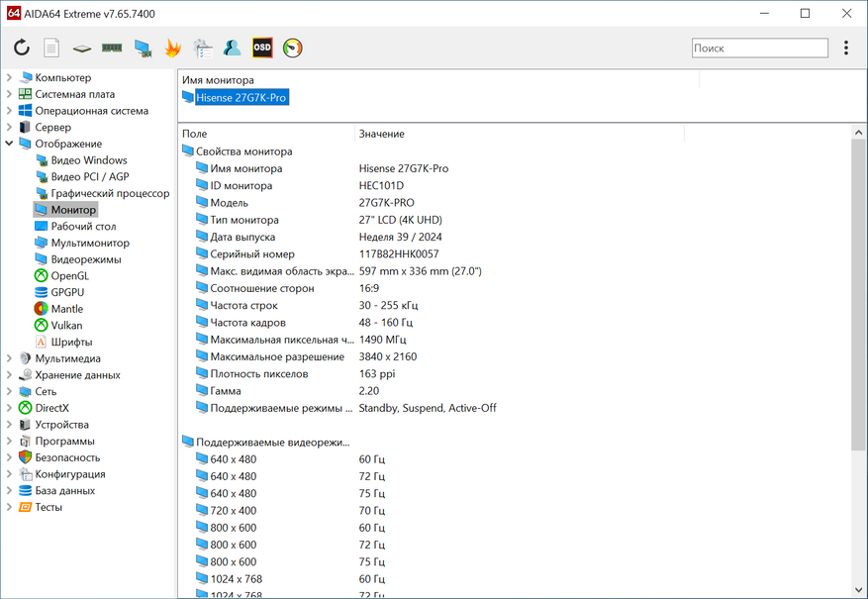Select the Mantle tree item
The width and height of the screenshot is (868, 599).
click(x=58, y=309)
